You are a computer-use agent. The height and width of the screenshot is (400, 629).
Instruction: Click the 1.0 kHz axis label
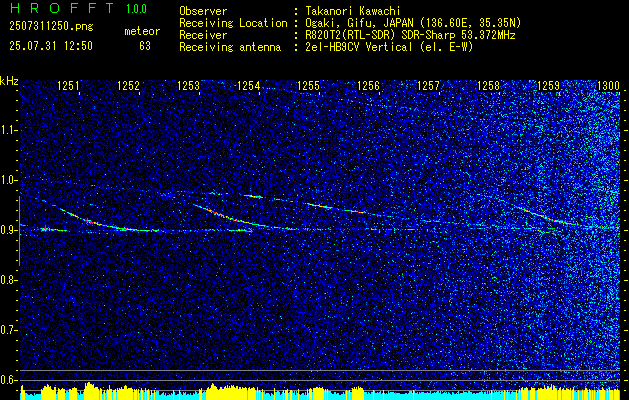8,180
